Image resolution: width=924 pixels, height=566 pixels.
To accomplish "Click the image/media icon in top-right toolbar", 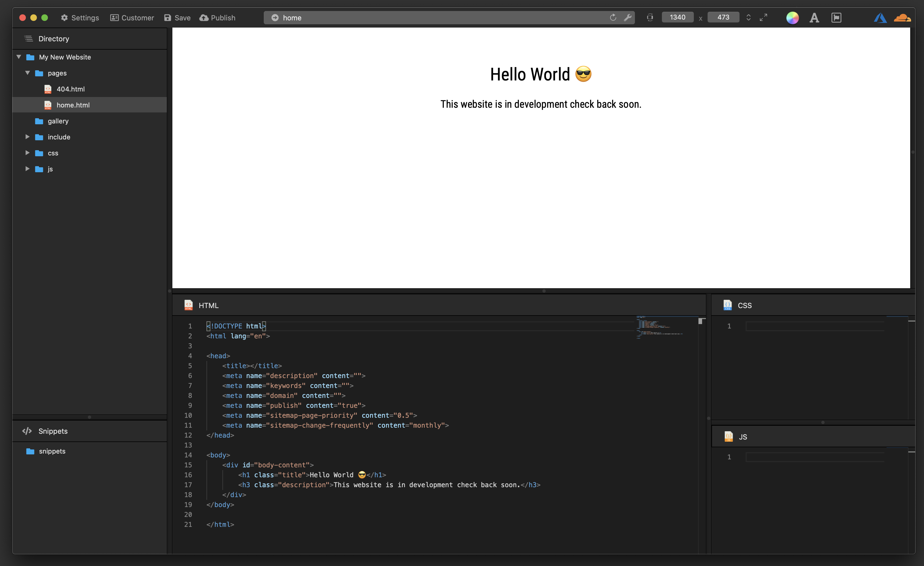I will point(836,18).
